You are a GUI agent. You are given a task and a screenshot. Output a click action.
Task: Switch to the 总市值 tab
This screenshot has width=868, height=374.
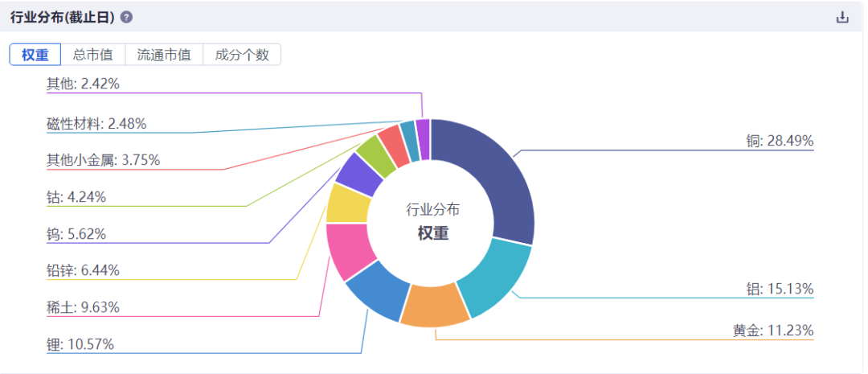[x=93, y=55]
